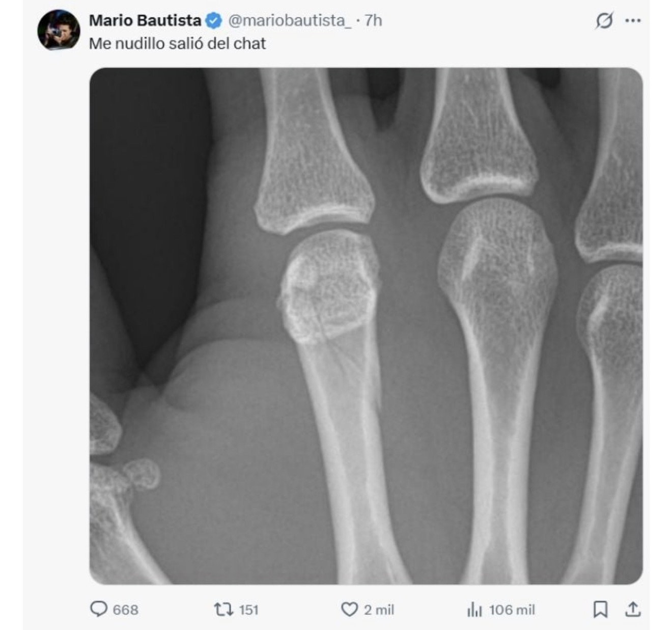Click the Mario Bautista display name

pos(145,20)
